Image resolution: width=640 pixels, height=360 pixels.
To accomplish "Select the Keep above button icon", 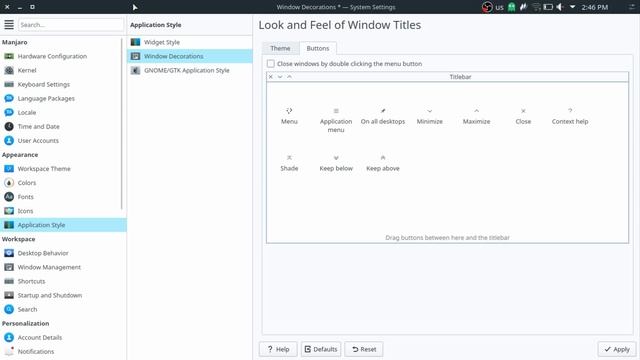I will [383, 158].
